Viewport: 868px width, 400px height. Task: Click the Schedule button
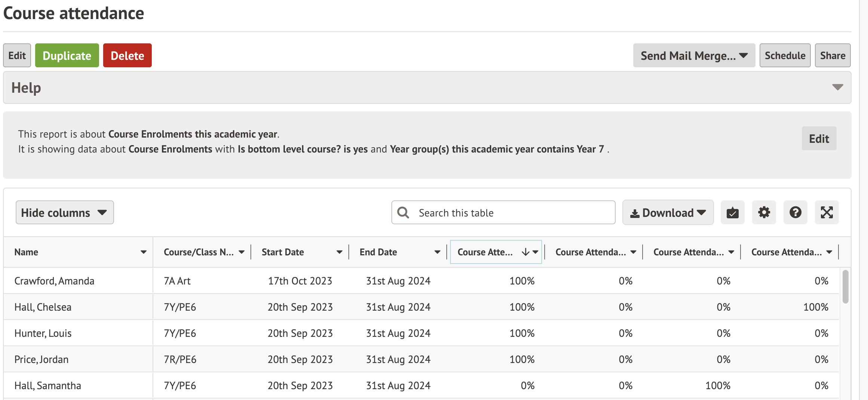(785, 56)
